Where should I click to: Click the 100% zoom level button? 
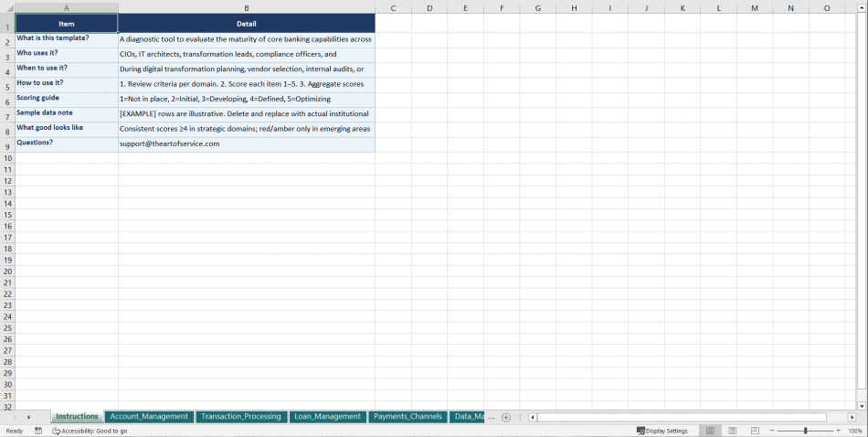pyautogui.click(x=855, y=431)
